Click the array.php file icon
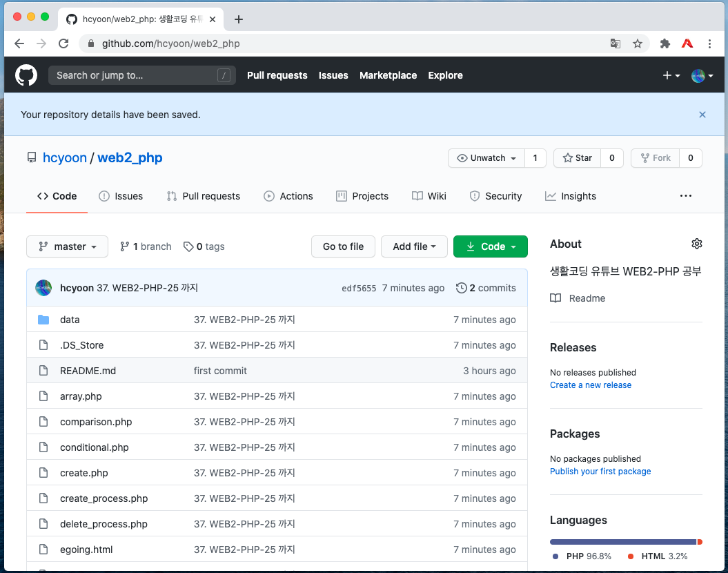728x573 pixels. [x=43, y=396]
